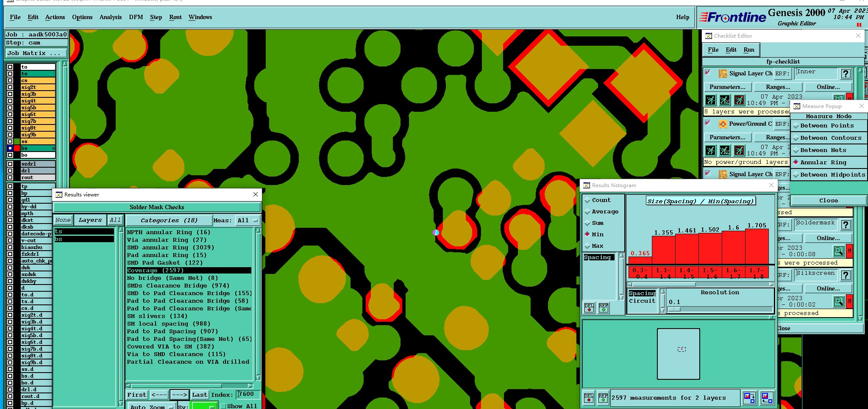Open Parameters for first Signal Layer check
868x409 pixels.
pos(727,87)
